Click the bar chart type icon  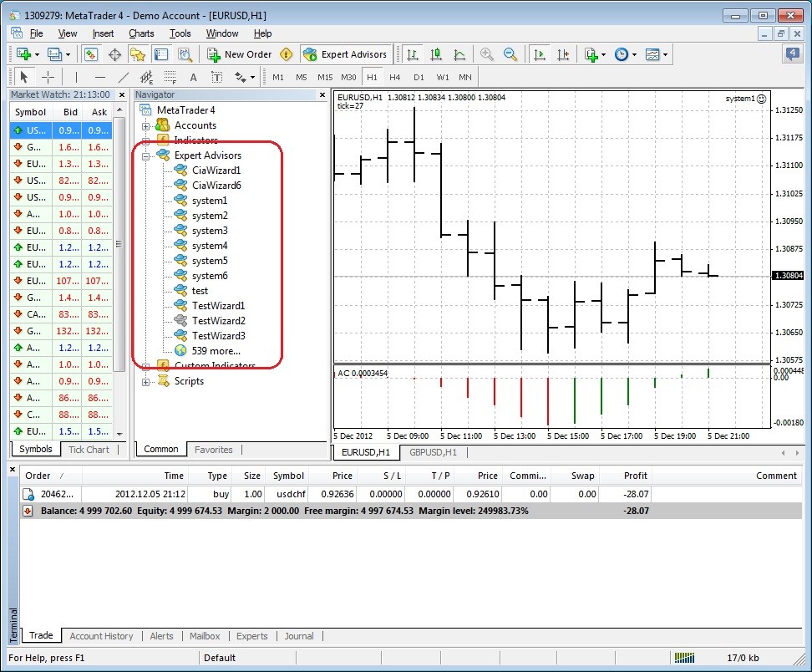(x=412, y=54)
